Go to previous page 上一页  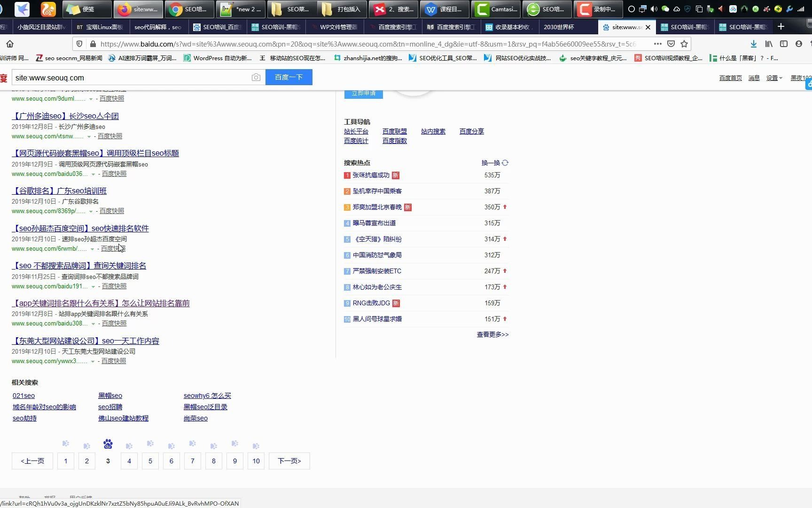32,461
